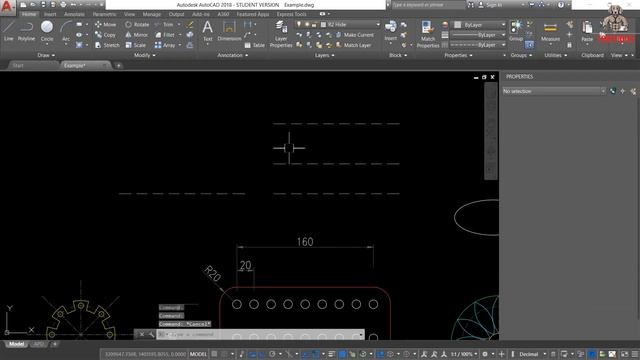Toggle transparency display in status bar

click(x=342, y=354)
